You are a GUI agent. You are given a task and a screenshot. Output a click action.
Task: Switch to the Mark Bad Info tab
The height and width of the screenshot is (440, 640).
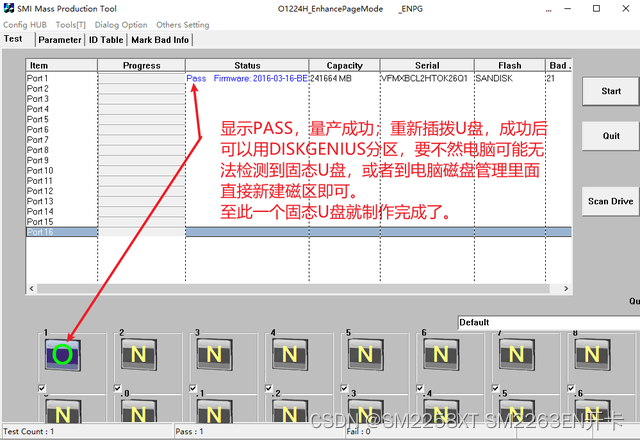pyautogui.click(x=160, y=40)
